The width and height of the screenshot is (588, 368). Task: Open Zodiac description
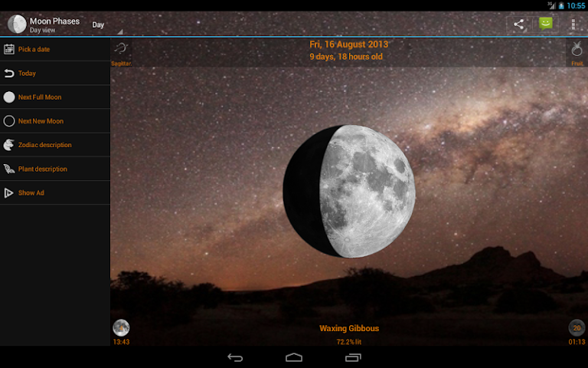pos(55,145)
